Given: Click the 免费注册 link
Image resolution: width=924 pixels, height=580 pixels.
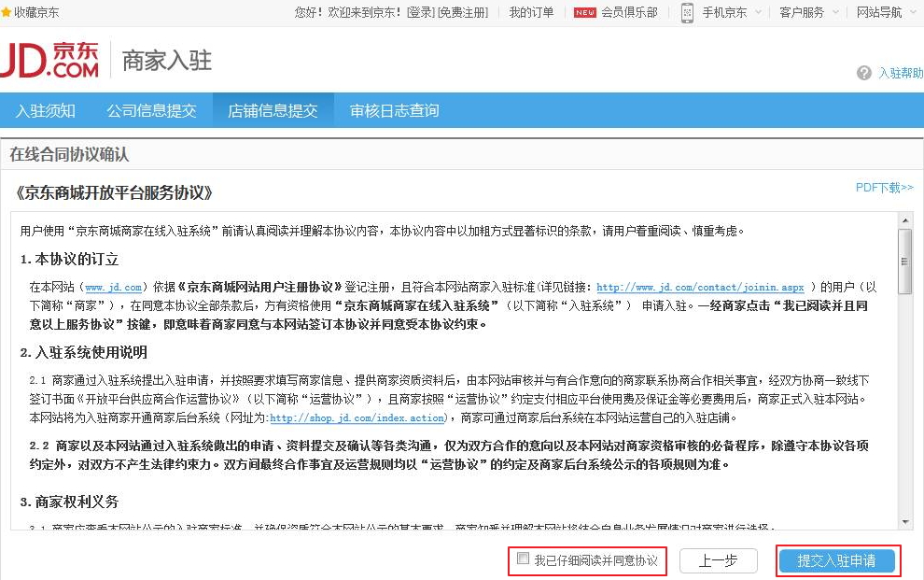Looking at the screenshot, I should pos(463,12).
